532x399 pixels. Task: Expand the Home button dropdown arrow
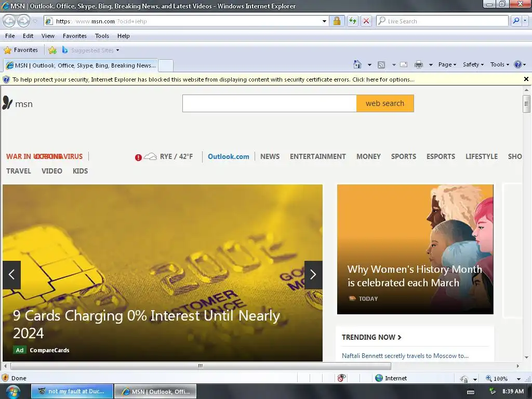pos(369,65)
